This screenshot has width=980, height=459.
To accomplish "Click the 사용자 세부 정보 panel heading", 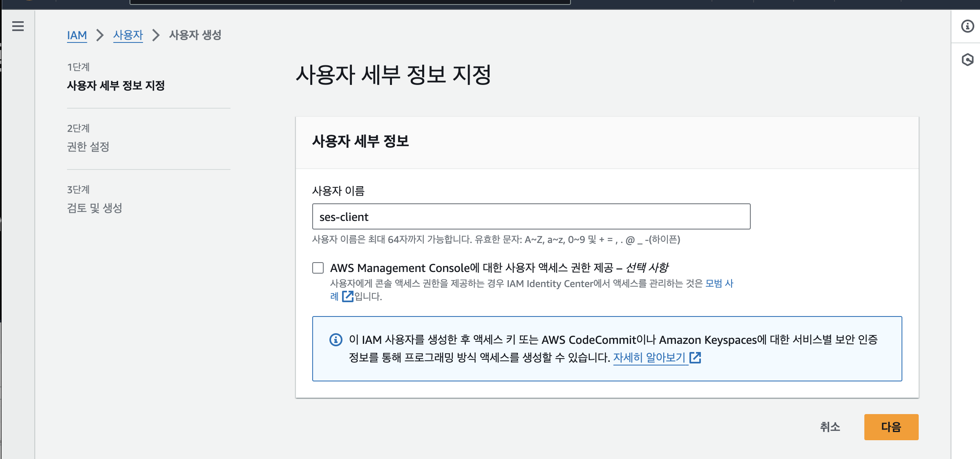I will [360, 141].
